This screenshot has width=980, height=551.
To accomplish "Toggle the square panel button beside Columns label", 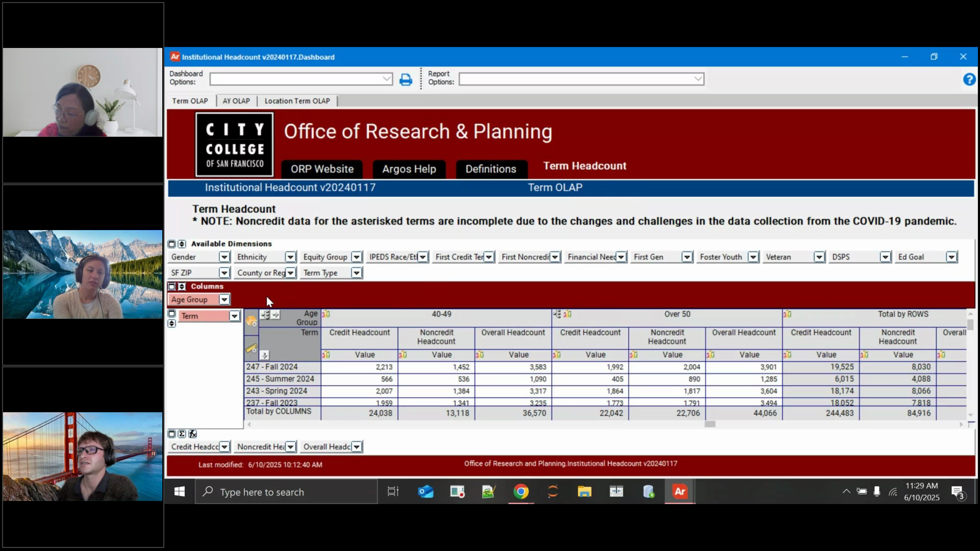I will (x=172, y=286).
